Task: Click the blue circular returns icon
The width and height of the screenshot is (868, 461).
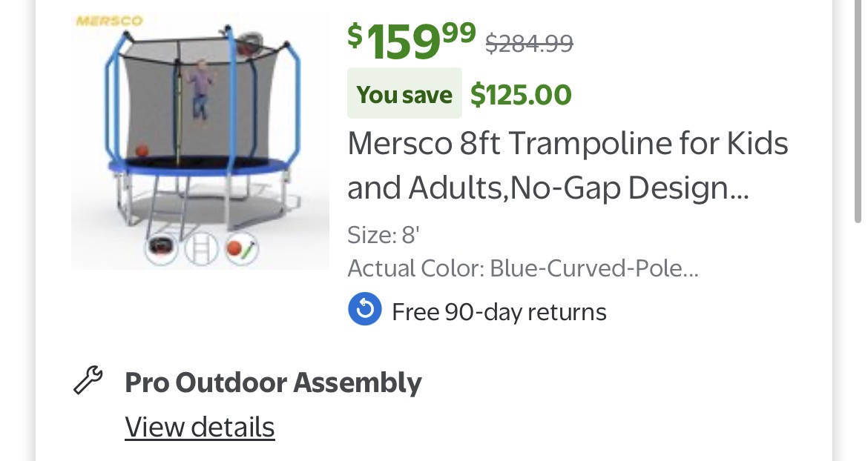Action: pos(364,310)
